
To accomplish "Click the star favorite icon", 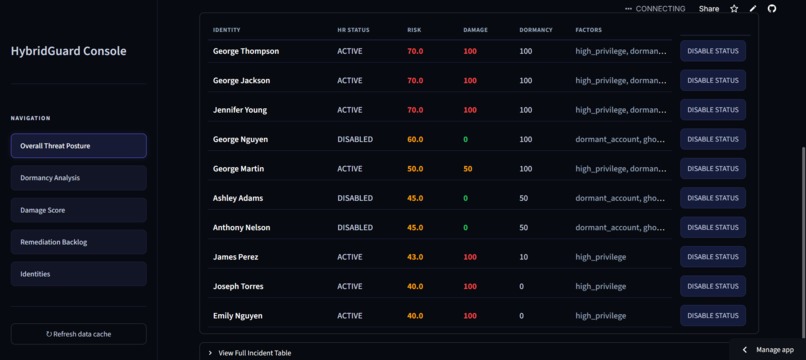I will (x=734, y=9).
